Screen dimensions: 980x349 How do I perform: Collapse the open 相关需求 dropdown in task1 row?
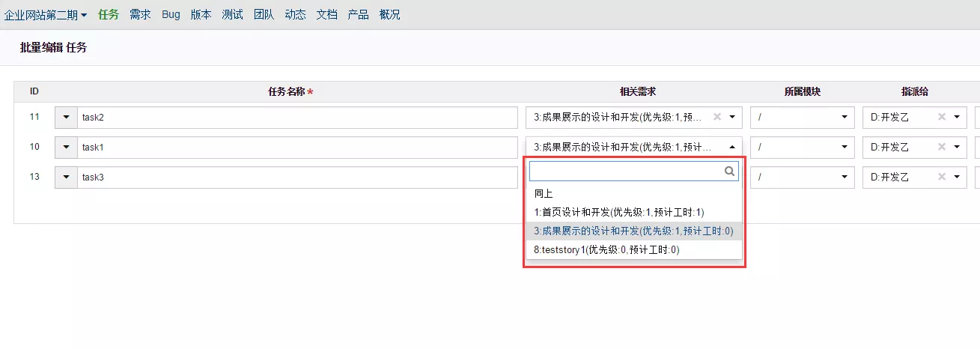point(731,148)
